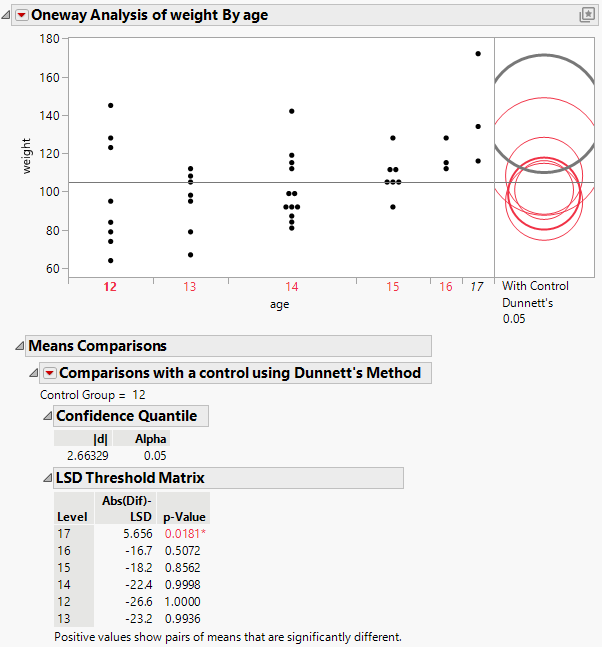Screen dimensions: 602x647
Task: Click the highest data point for age 17
Action: click(x=478, y=54)
